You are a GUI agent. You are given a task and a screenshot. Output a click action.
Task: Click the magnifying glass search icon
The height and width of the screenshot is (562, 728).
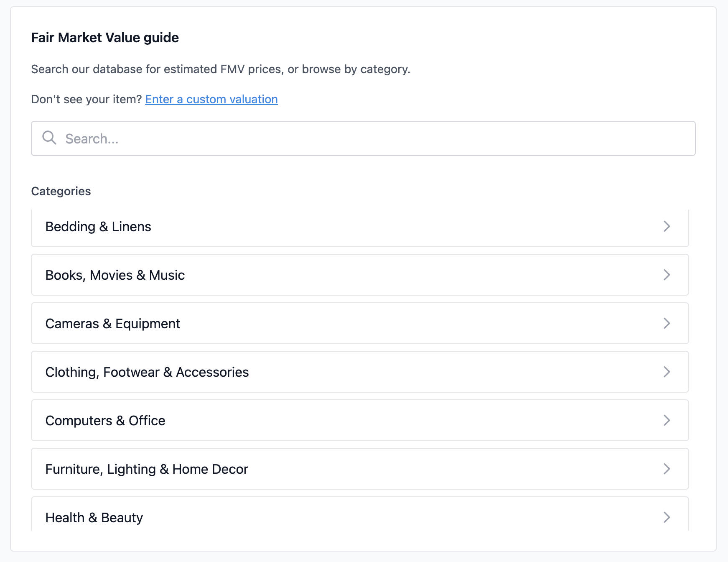point(49,138)
